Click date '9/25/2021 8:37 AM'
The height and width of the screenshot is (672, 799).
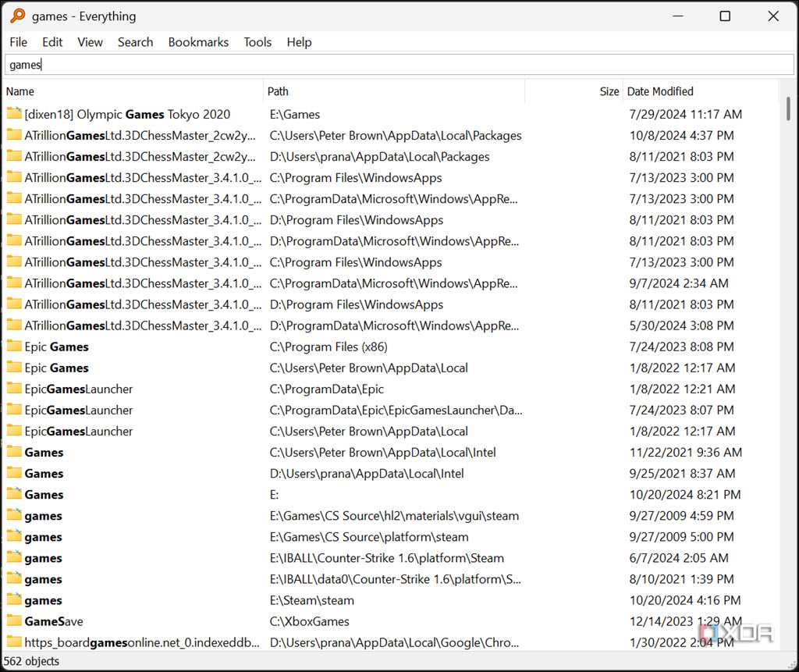682,474
